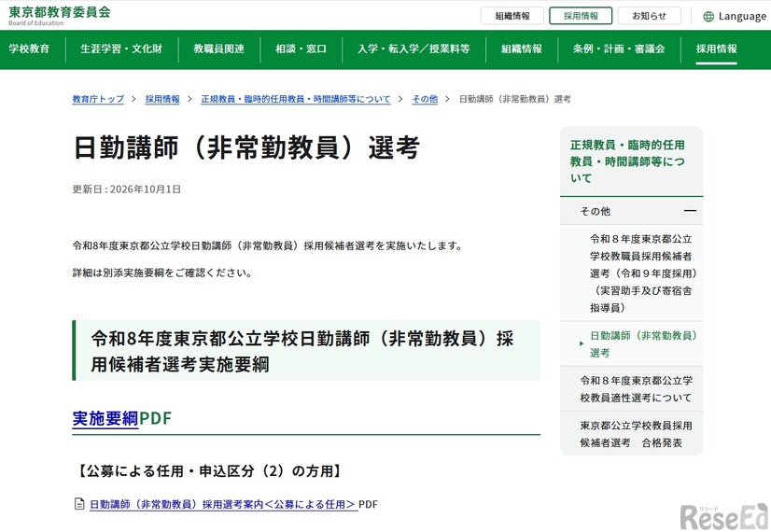
Task: Select 採用情報 in the green nav bar
Action: point(717,49)
